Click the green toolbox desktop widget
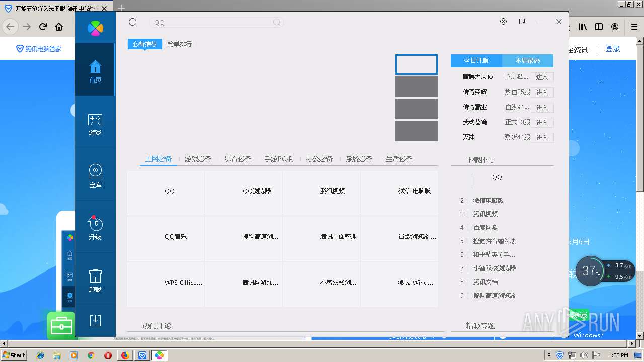This screenshot has width=644, height=362. [x=61, y=326]
